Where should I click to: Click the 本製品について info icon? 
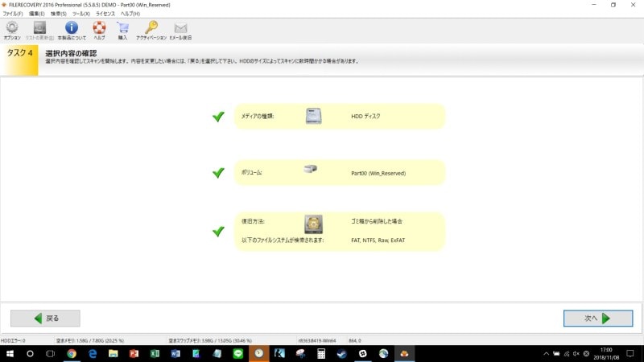pyautogui.click(x=71, y=28)
